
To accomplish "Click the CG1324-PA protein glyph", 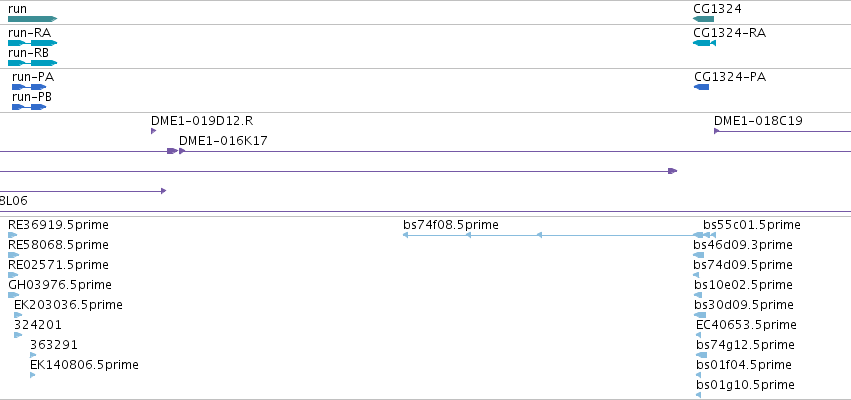I will click(702, 87).
